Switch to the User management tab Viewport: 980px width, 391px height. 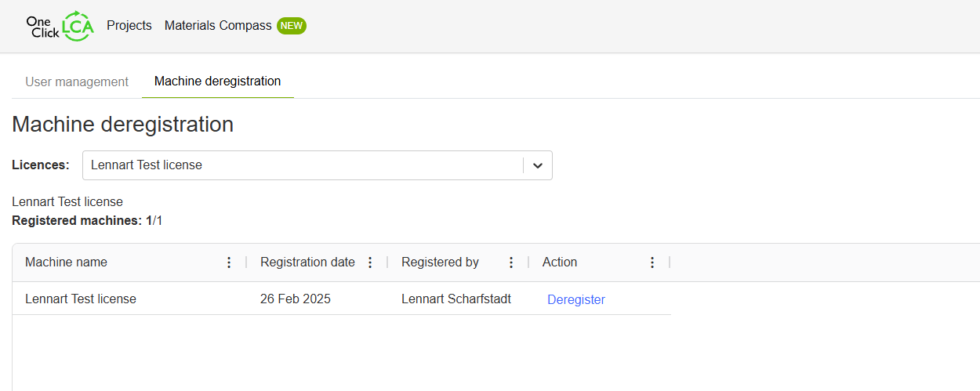(77, 81)
